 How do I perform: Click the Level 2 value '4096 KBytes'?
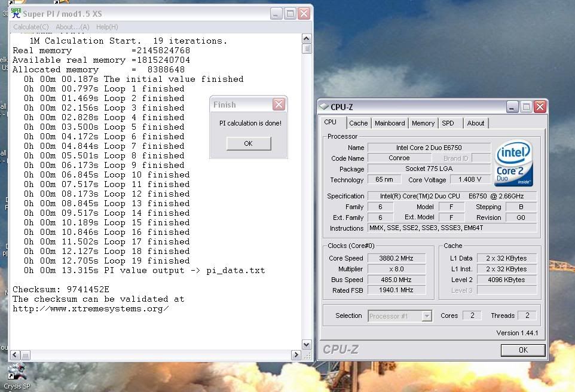[x=507, y=280]
